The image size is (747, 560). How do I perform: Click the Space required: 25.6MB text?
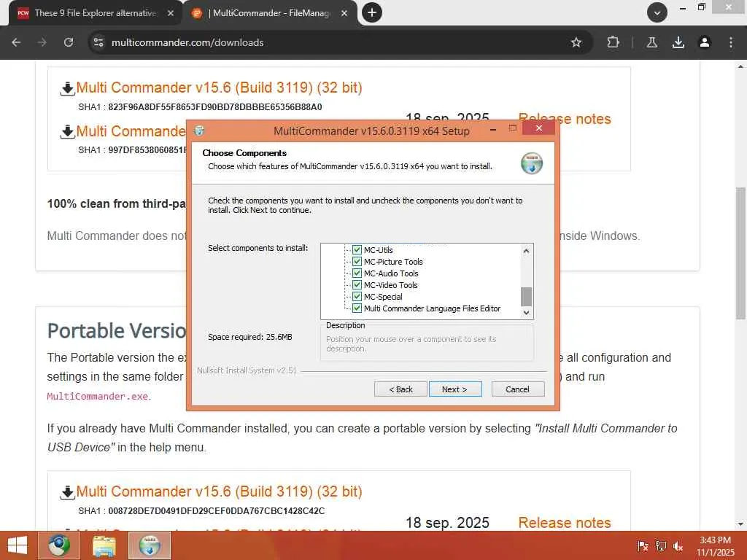pos(250,337)
